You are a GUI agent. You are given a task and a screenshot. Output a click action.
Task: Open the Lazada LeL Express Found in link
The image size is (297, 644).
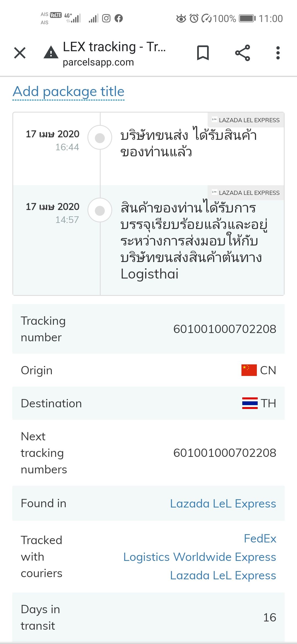pyautogui.click(x=223, y=503)
